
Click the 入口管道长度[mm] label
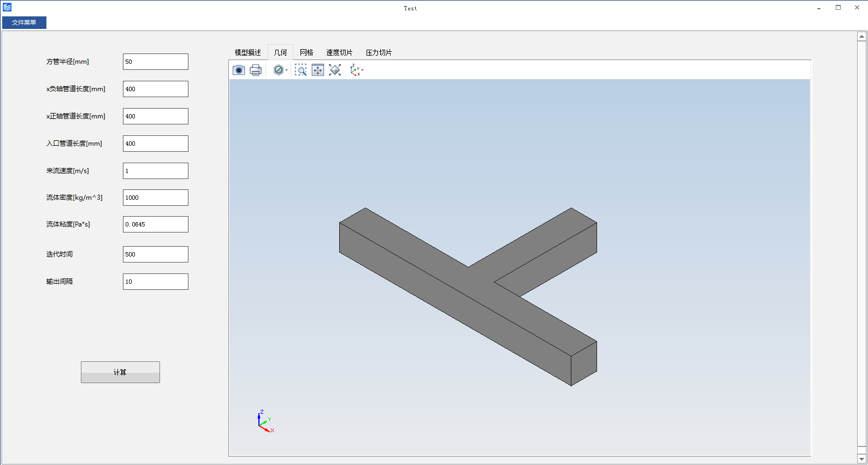point(74,144)
